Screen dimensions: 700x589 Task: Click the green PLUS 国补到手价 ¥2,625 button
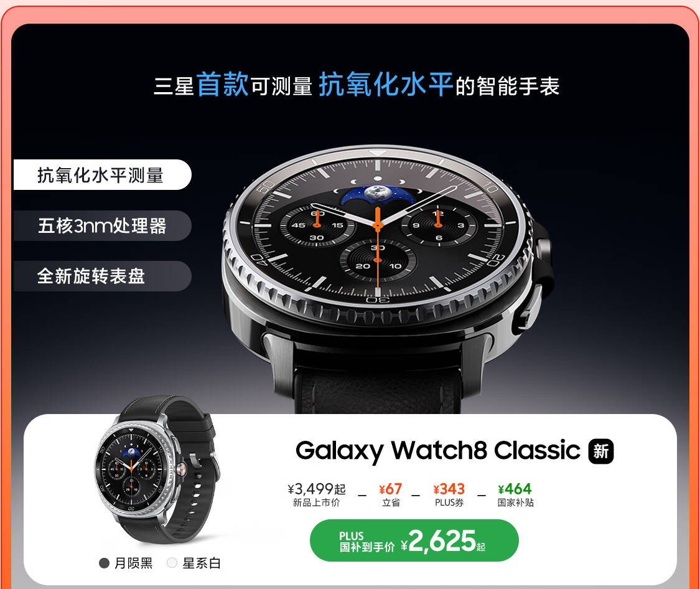(x=414, y=540)
